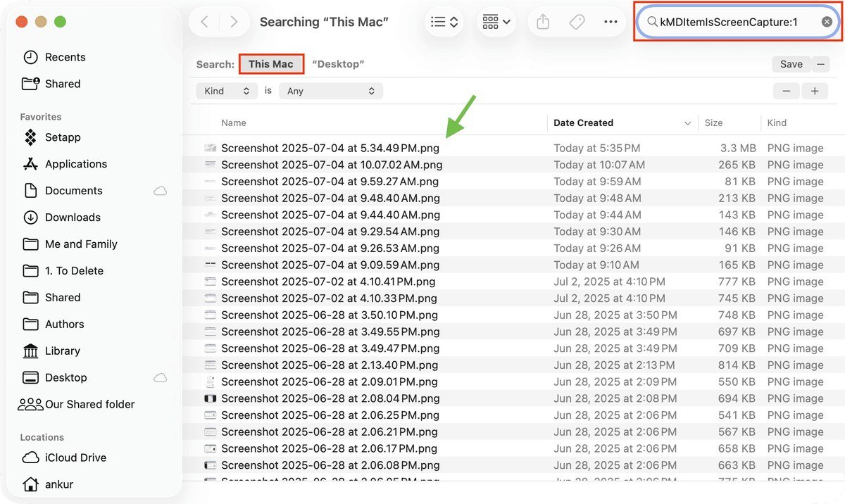Select the This Mac search scope
The image size is (845, 504).
pos(271,64)
